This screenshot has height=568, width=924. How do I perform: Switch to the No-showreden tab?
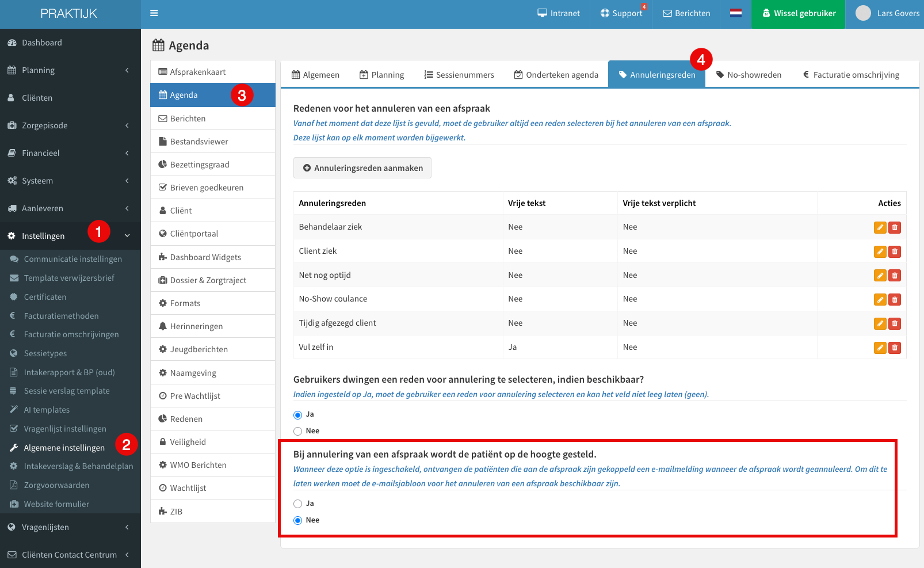749,75
